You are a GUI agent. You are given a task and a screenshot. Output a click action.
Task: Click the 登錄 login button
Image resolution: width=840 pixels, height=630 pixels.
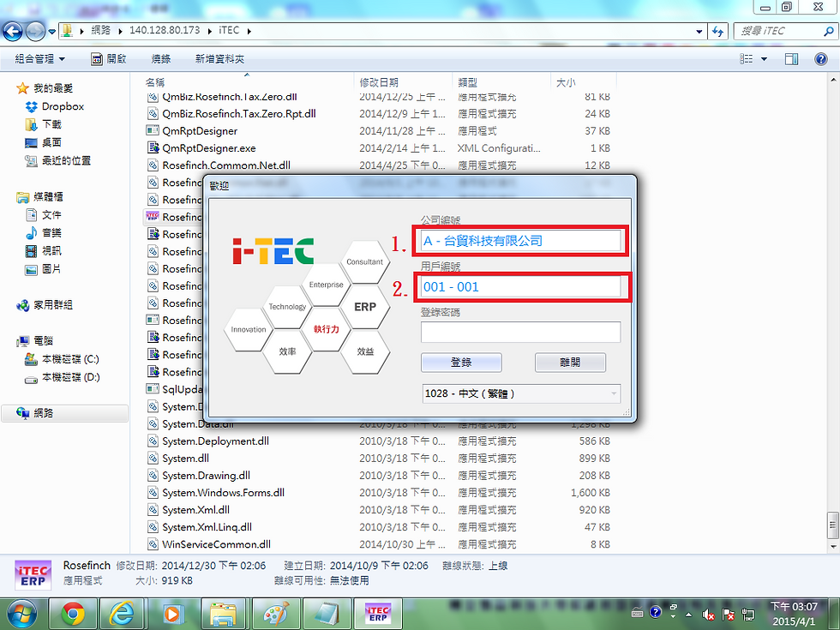click(461, 363)
